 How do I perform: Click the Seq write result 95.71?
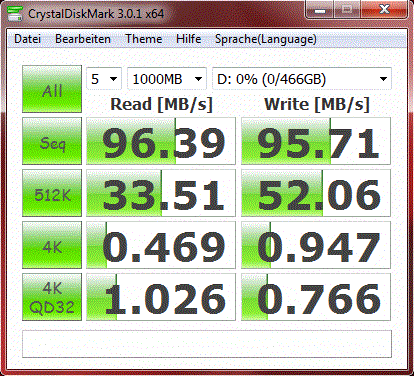[x=316, y=141]
